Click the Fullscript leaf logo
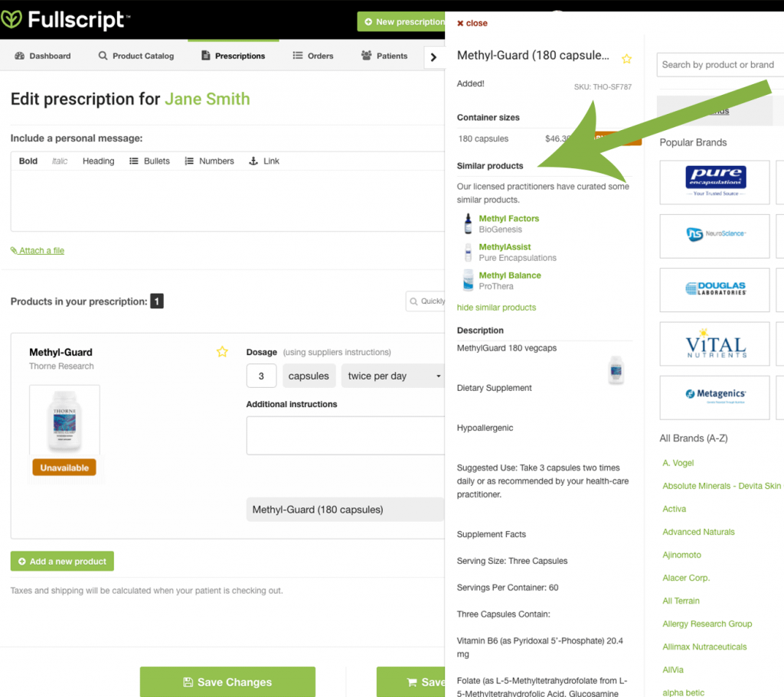This screenshot has width=784, height=697. tap(11, 19)
